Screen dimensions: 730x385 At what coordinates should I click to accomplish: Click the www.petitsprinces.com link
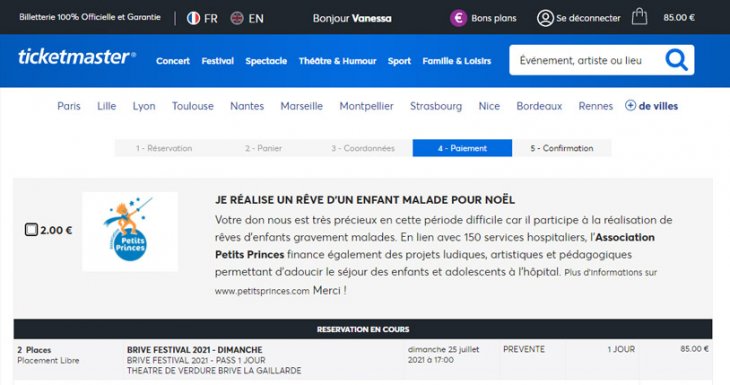[x=262, y=291]
